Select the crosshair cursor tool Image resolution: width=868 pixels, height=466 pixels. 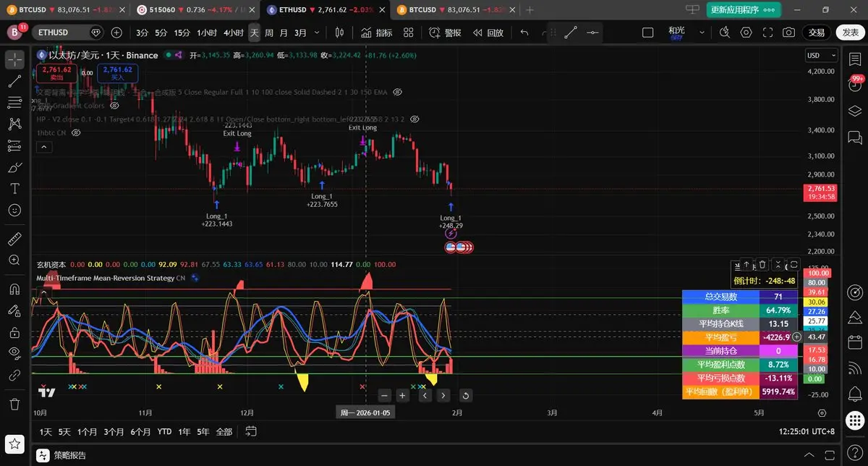pyautogui.click(x=14, y=59)
